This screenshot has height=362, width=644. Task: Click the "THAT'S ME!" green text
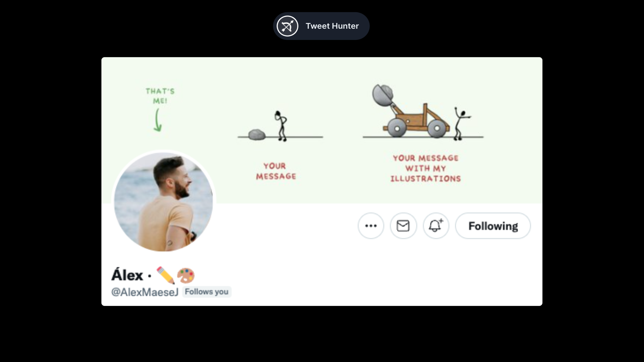(x=160, y=96)
